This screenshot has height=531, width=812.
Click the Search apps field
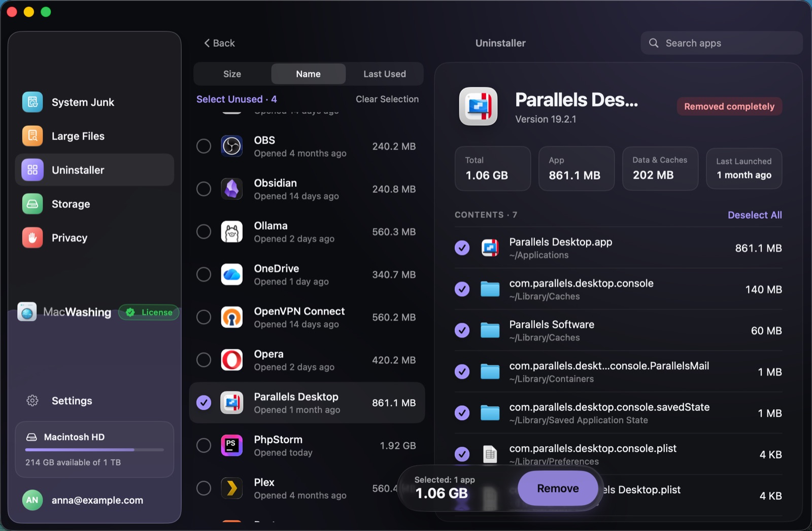tap(721, 43)
